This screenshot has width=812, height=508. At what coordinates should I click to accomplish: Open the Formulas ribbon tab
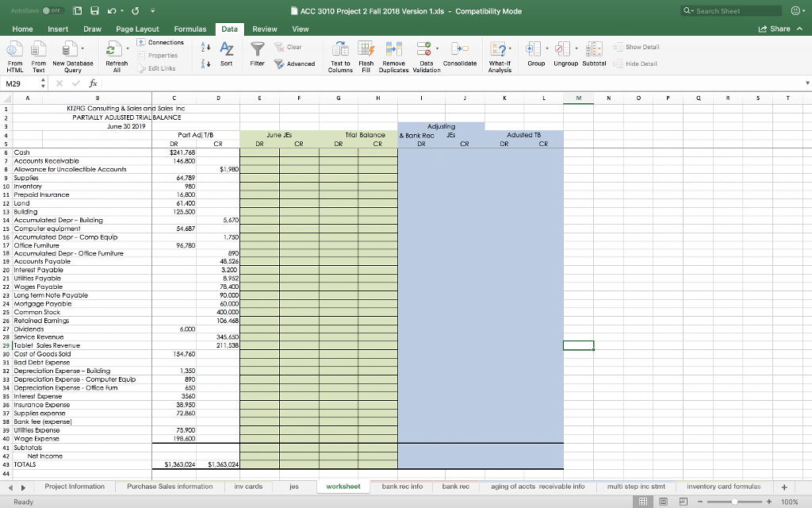pyautogui.click(x=190, y=29)
